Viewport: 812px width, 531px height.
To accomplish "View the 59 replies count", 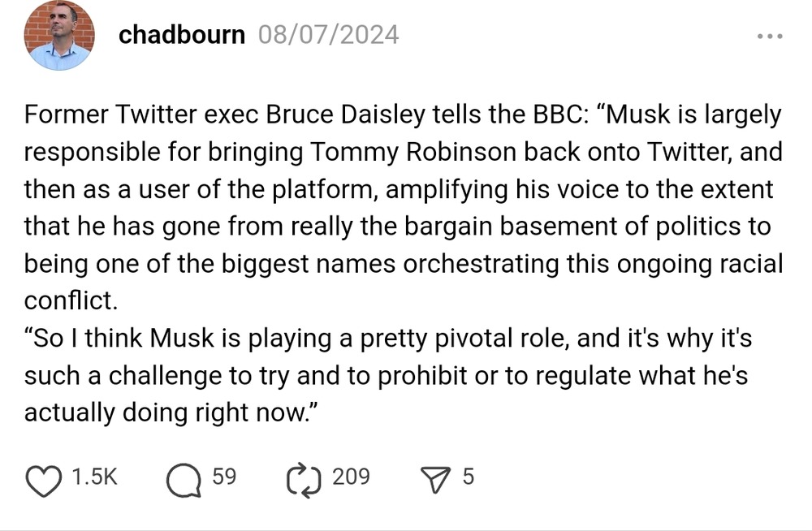I will pos(224,477).
